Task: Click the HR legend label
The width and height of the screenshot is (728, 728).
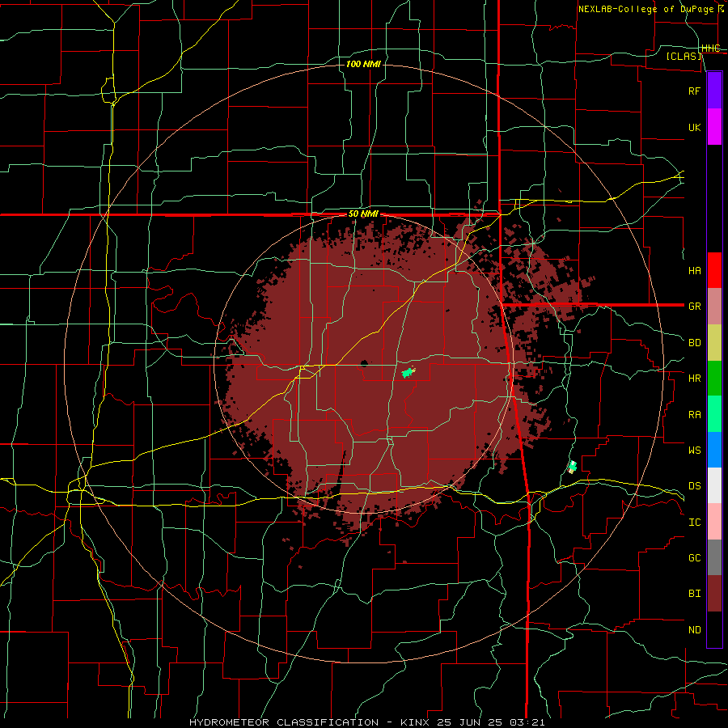Action: pos(694,379)
